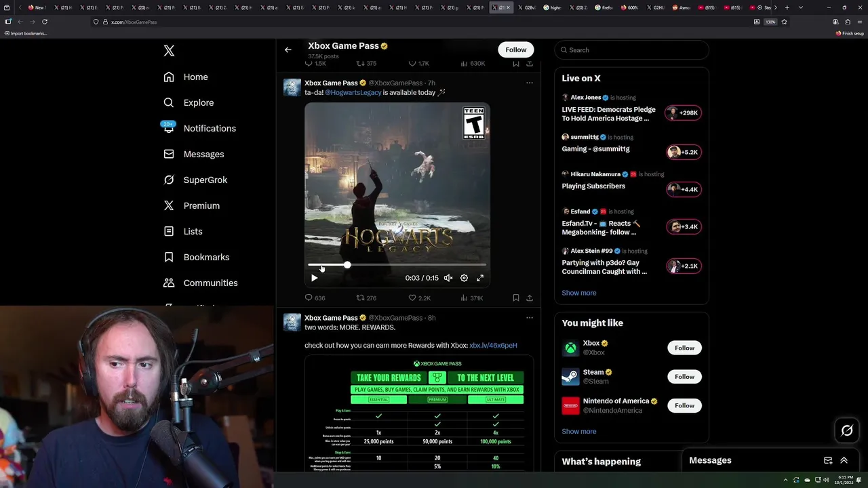This screenshot has height=488, width=868.
Task: Click the @HogwartsLegacy mention link
Action: 353,93
